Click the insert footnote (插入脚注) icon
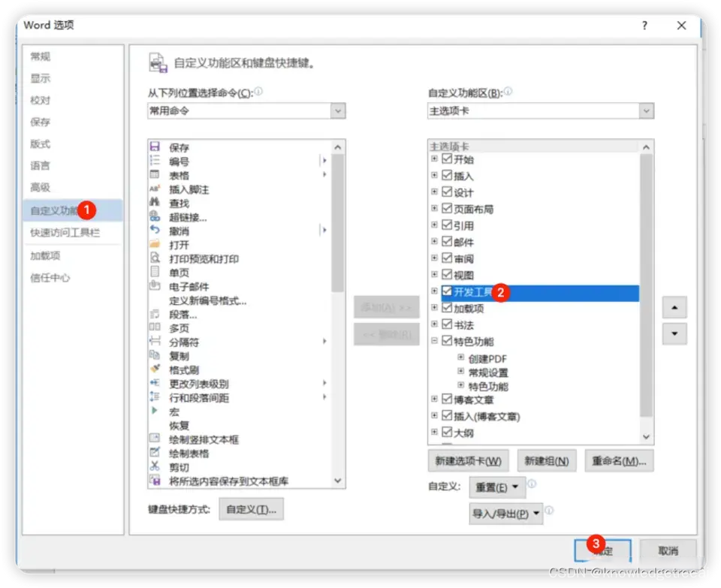Viewport: 721px width, 588px height. (155, 188)
